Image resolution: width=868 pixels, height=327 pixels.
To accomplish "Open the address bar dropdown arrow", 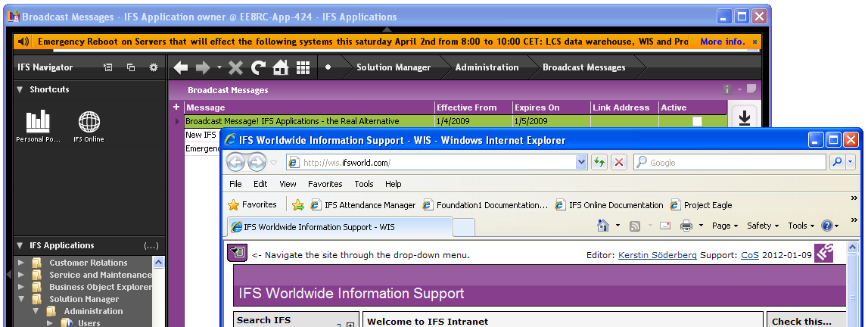I will click(x=581, y=163).
